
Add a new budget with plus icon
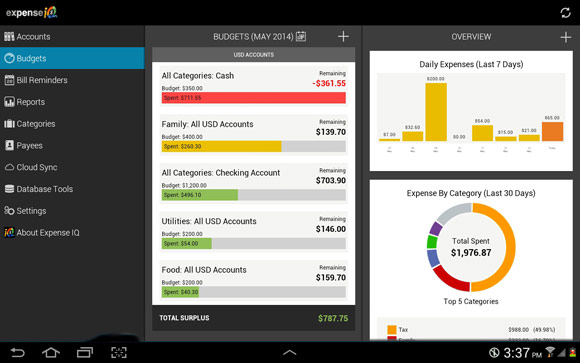tap(343, 36)
